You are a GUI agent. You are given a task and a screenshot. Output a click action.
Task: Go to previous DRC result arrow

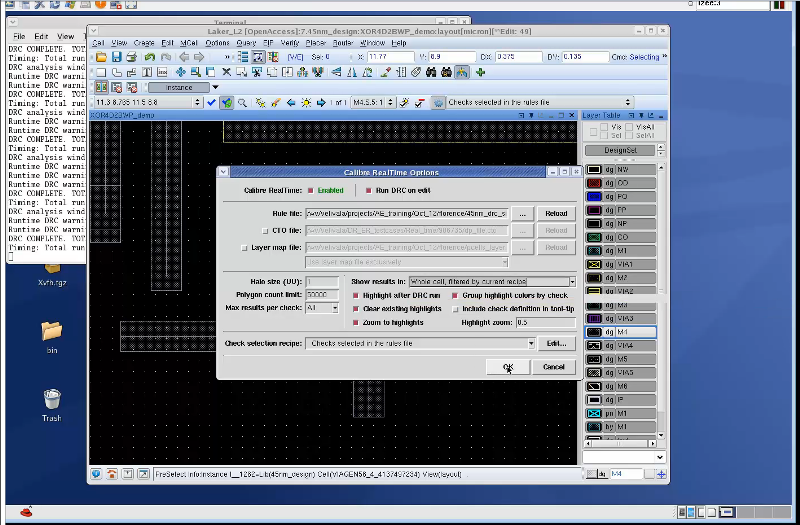[x=291, y=103]
